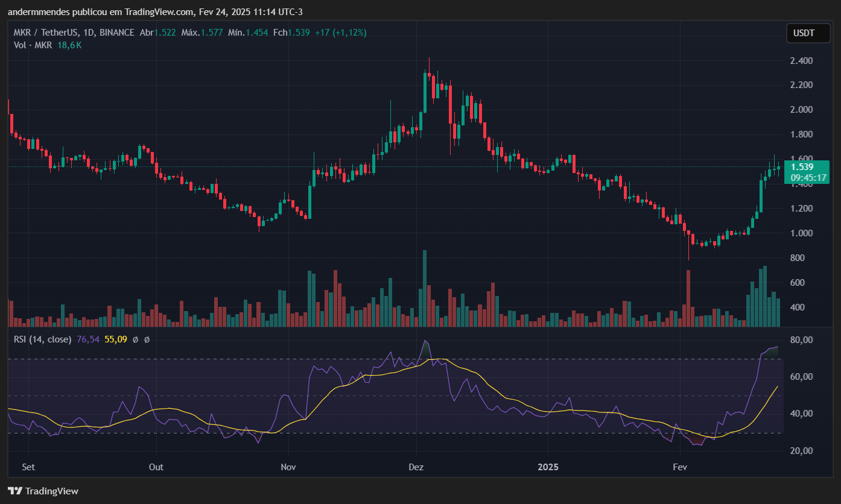Click the 2025 year label on time axis

(x=548, y=467)
